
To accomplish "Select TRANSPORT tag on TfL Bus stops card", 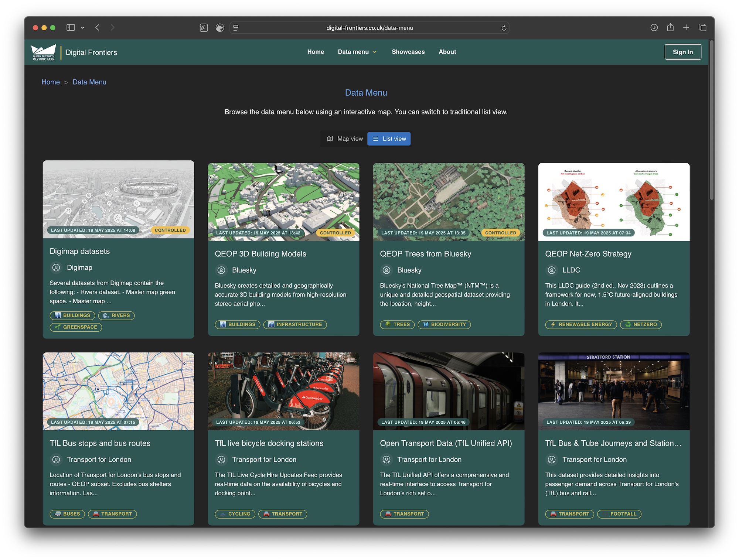I will pos(112,514).
